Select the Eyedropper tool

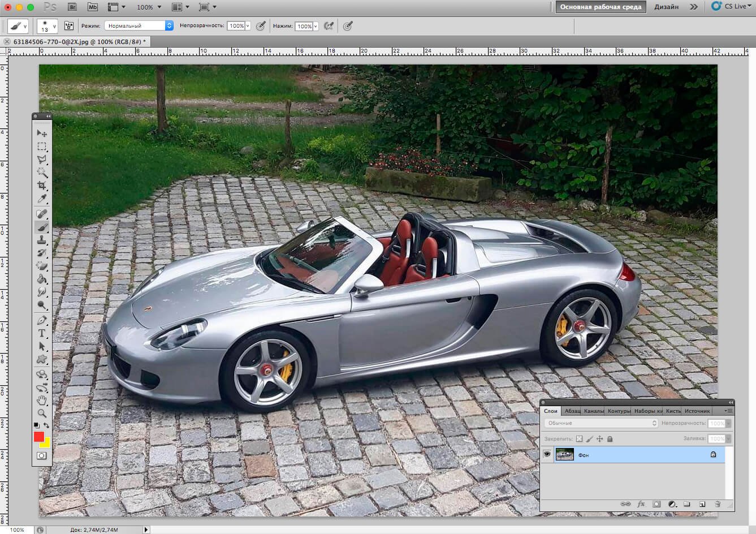click(x=42, y=199)
